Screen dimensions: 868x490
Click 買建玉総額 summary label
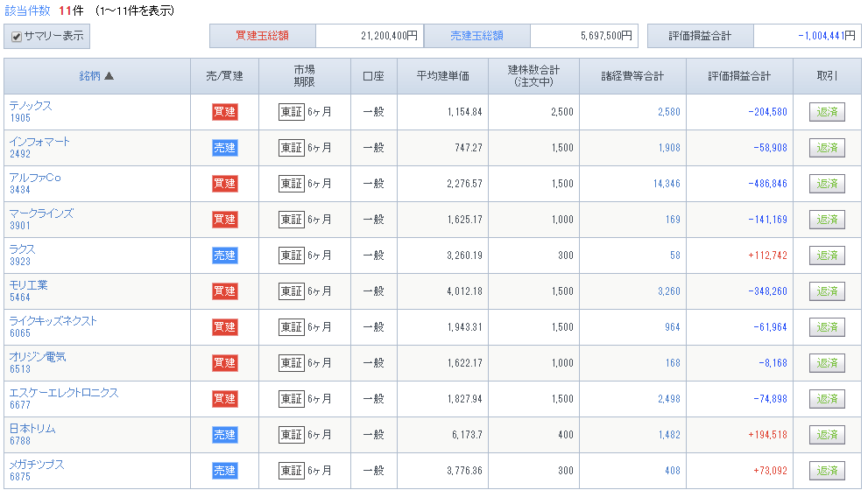[x=263, y=36]
